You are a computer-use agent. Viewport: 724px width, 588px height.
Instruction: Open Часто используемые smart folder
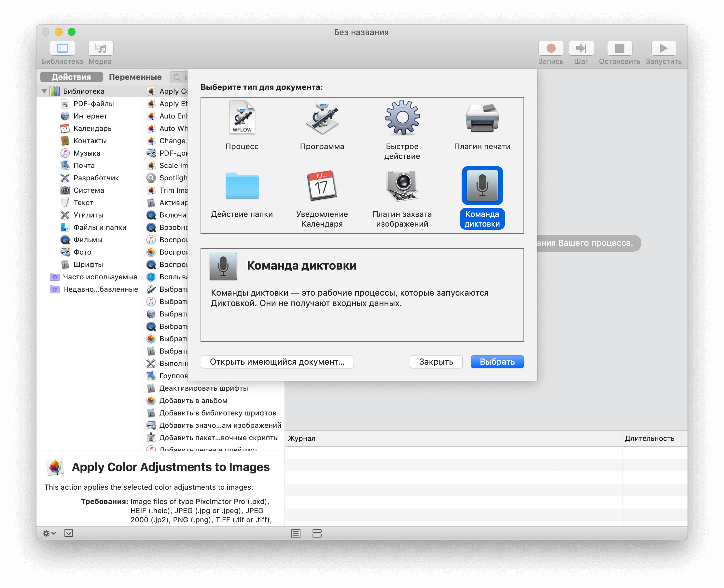(90, 277)
